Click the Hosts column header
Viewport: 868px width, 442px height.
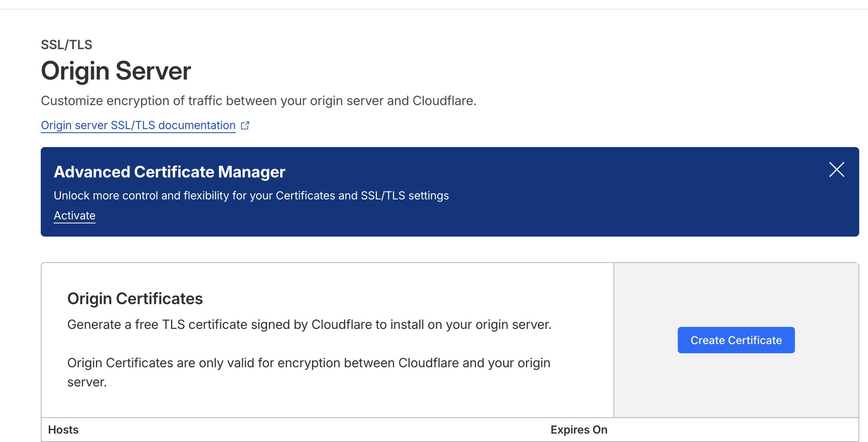point(63,430)
